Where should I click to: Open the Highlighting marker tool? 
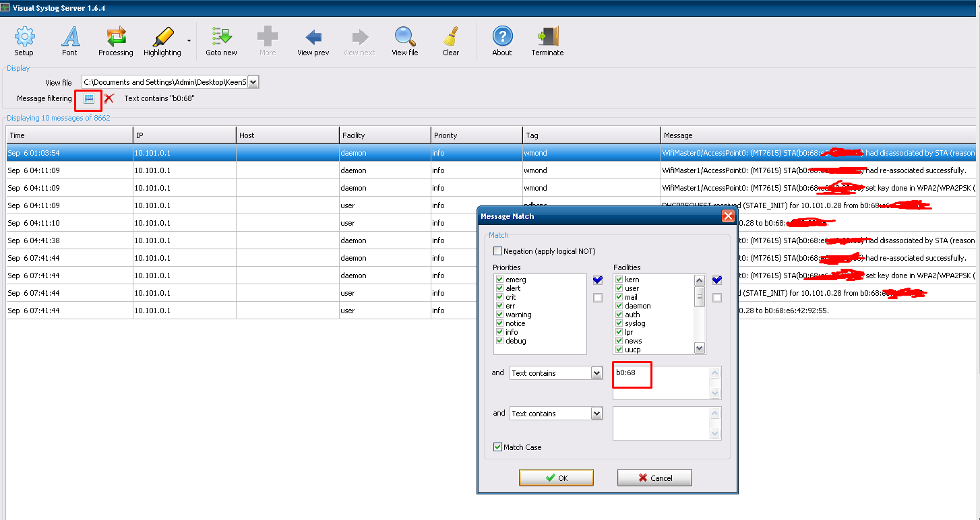(162, 41)
